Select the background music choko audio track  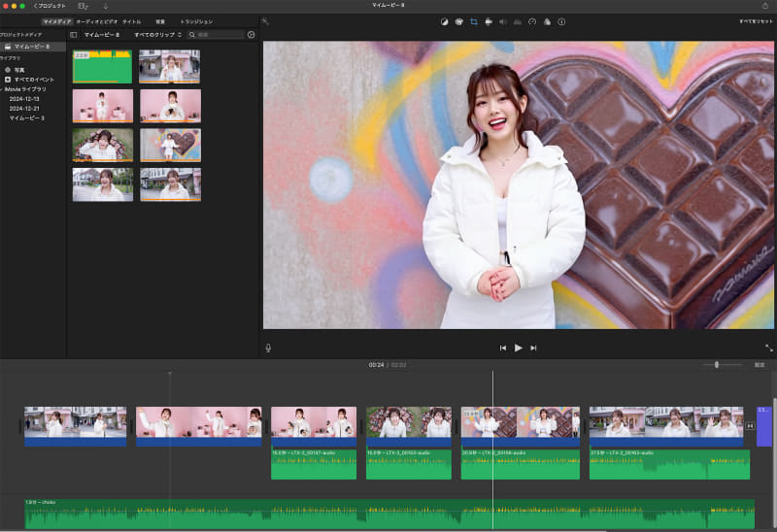click(x=389, y=515)
